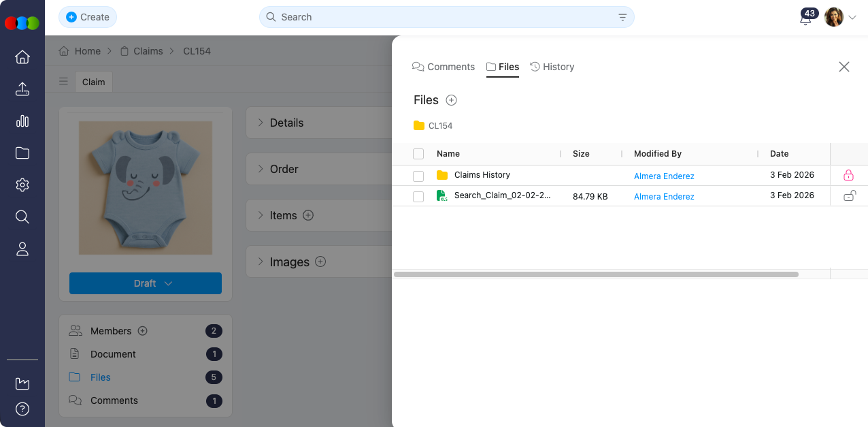Click the horizontal scrollbar in files table

[x=595, y=274]
